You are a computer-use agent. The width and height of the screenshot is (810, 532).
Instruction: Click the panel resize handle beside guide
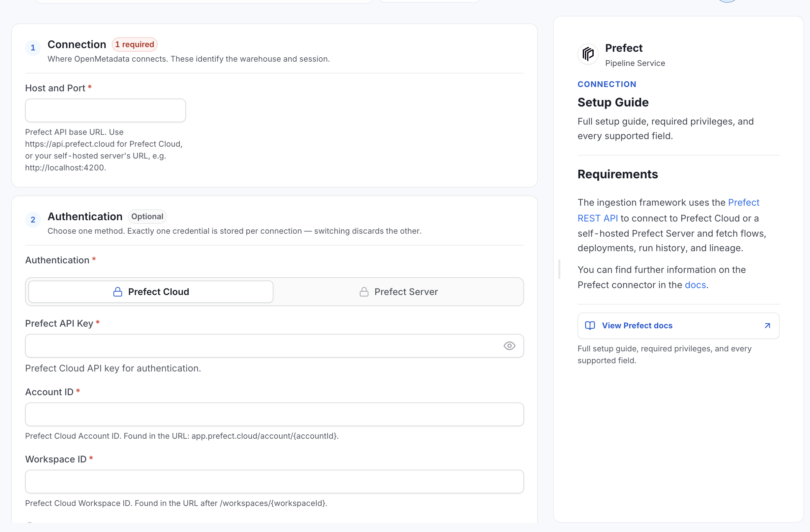click(x=559, y=269)
